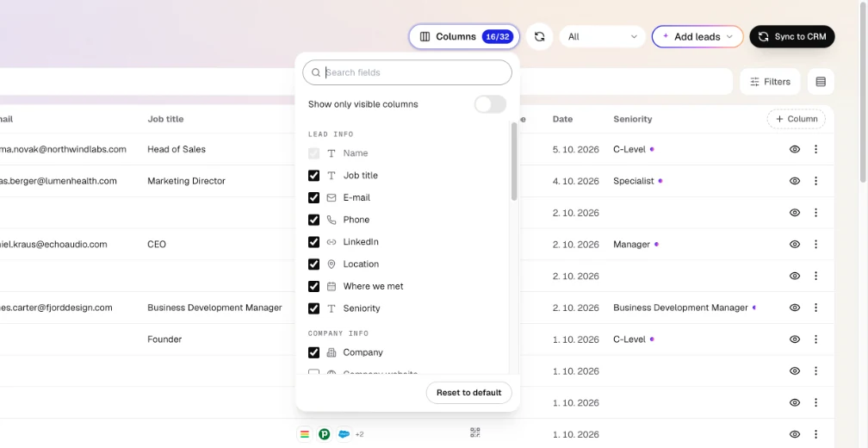
Task: Uncheck the LinkedIn column checkbox
Action: [x=313, y=242]
